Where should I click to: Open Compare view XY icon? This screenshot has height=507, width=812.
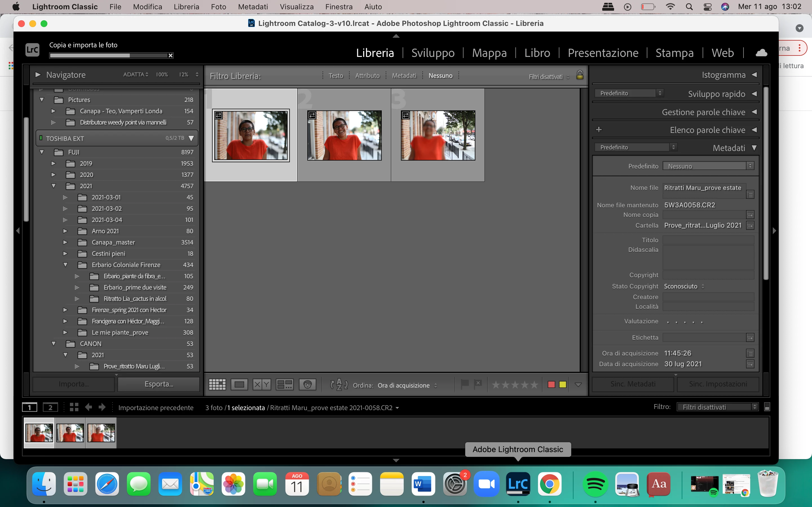[x=262, y=384]
